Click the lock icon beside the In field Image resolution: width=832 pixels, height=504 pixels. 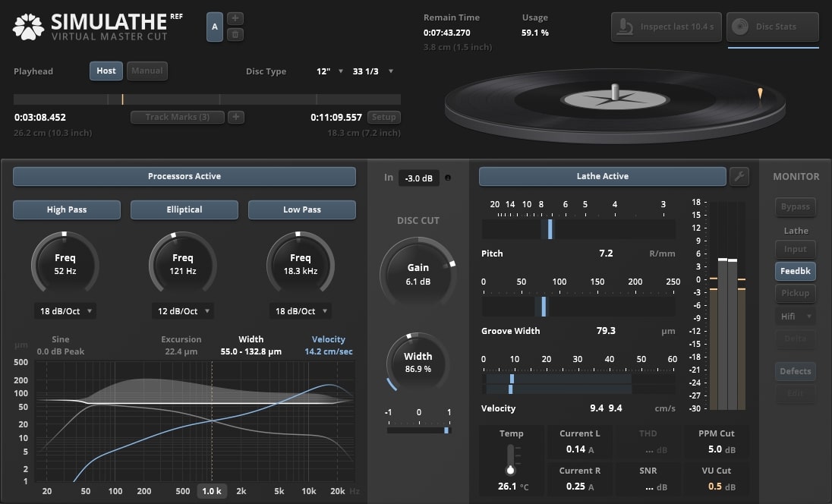447,178
